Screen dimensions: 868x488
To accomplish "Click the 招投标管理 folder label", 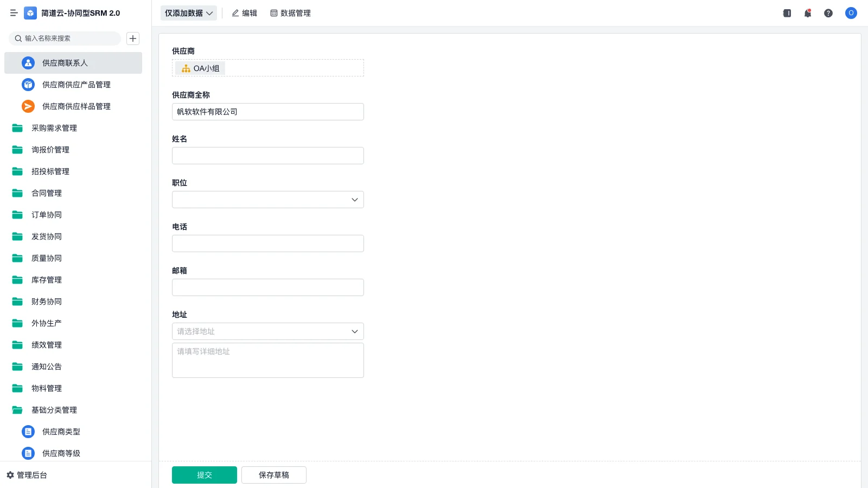I will [x=50, y=171].
